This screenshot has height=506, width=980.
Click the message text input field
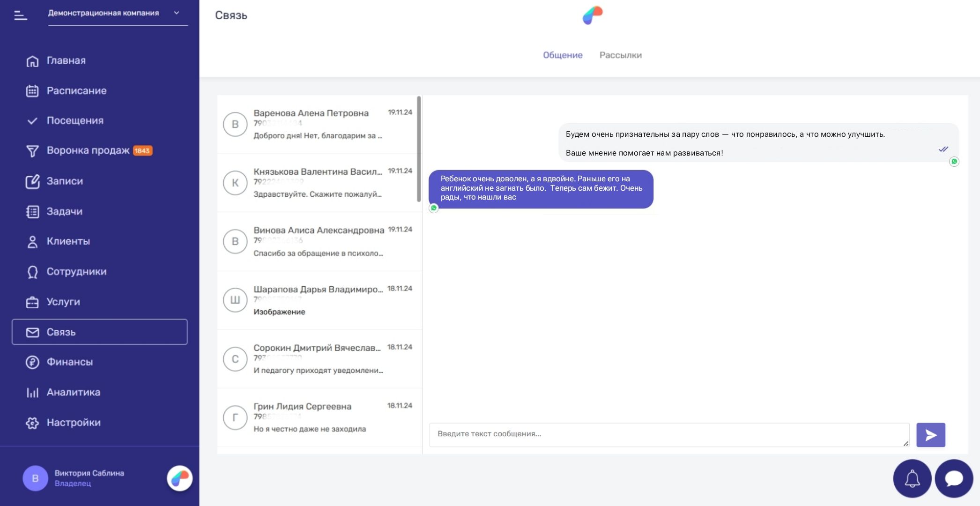[x=668, y=434]
